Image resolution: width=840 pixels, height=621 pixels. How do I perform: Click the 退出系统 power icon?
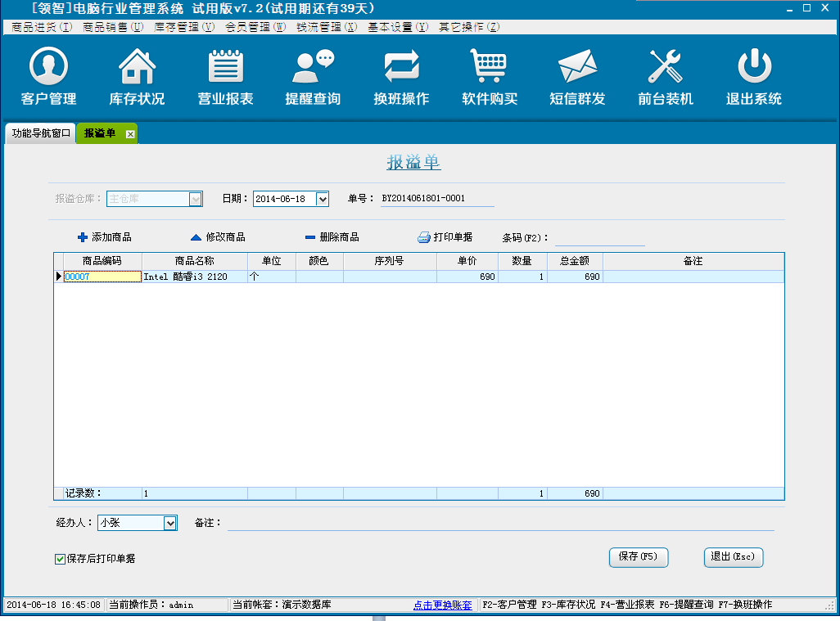(753, 67)
